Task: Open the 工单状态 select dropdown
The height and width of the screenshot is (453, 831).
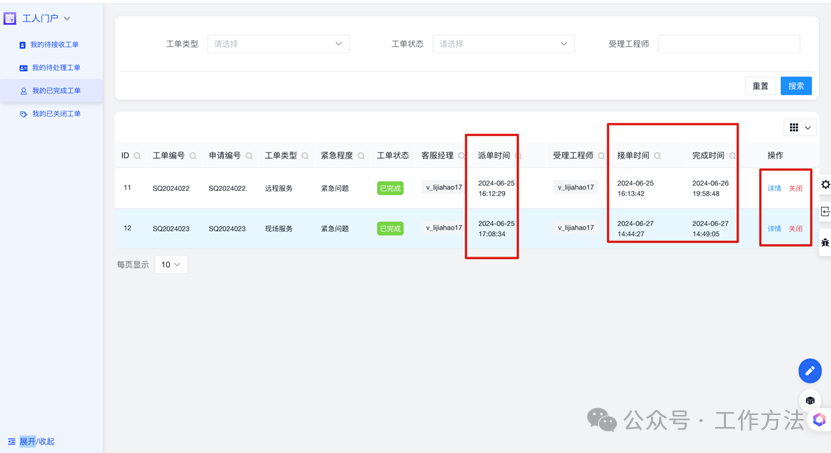Action: click(x=503, y=44)
